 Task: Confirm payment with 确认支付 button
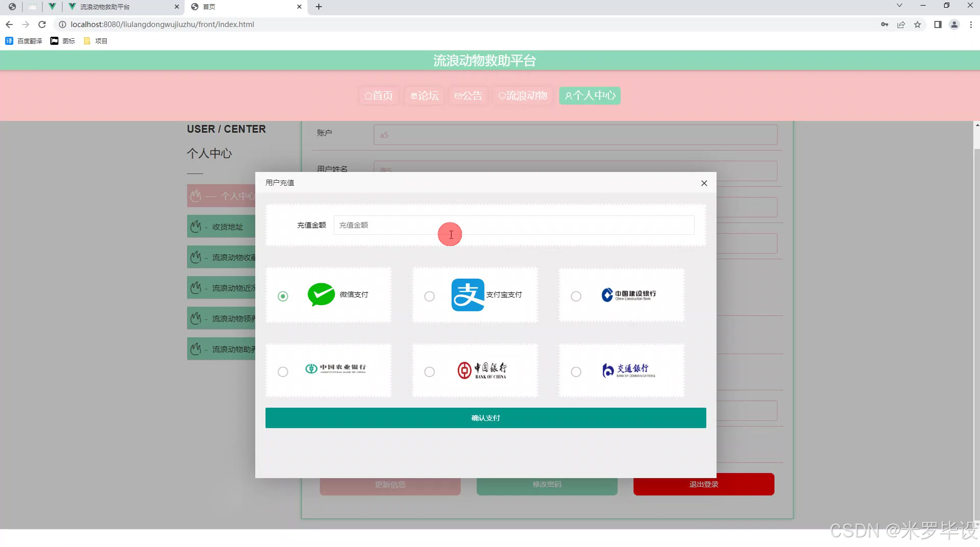[485, 418]
